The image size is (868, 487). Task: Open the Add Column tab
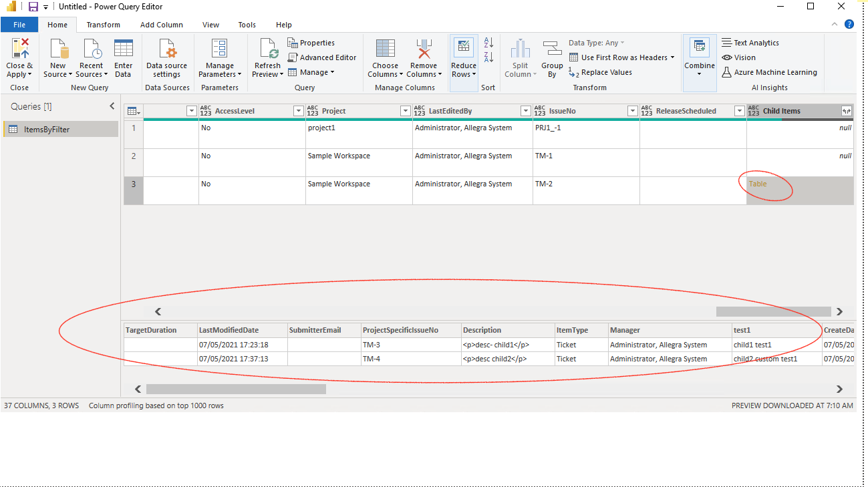point(161,24)
